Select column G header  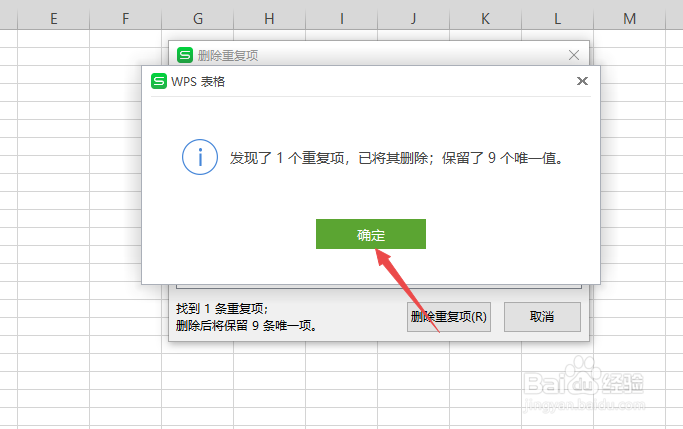click(x=197, y=19)
